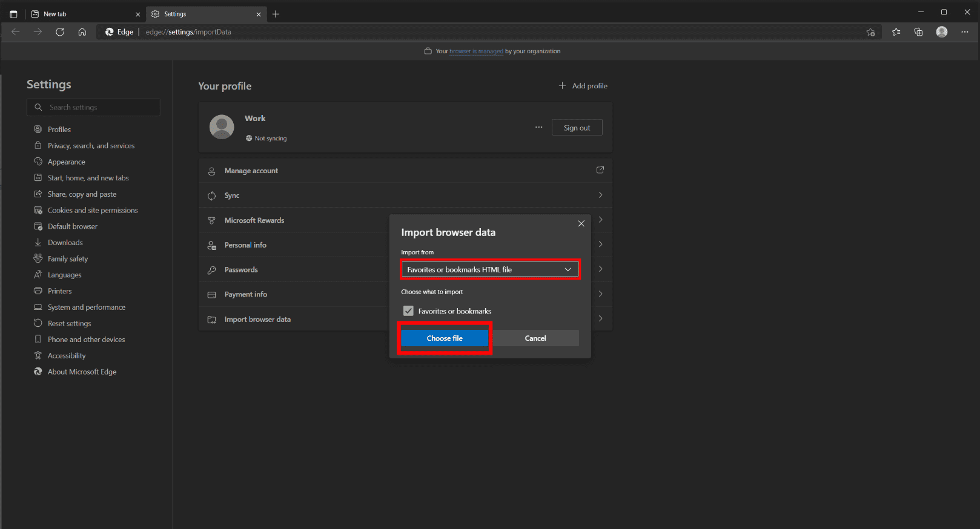Open the Import from dropdown
Image resolution: width=980 pixels, height=529 pixels.
(x=489, y=269)
